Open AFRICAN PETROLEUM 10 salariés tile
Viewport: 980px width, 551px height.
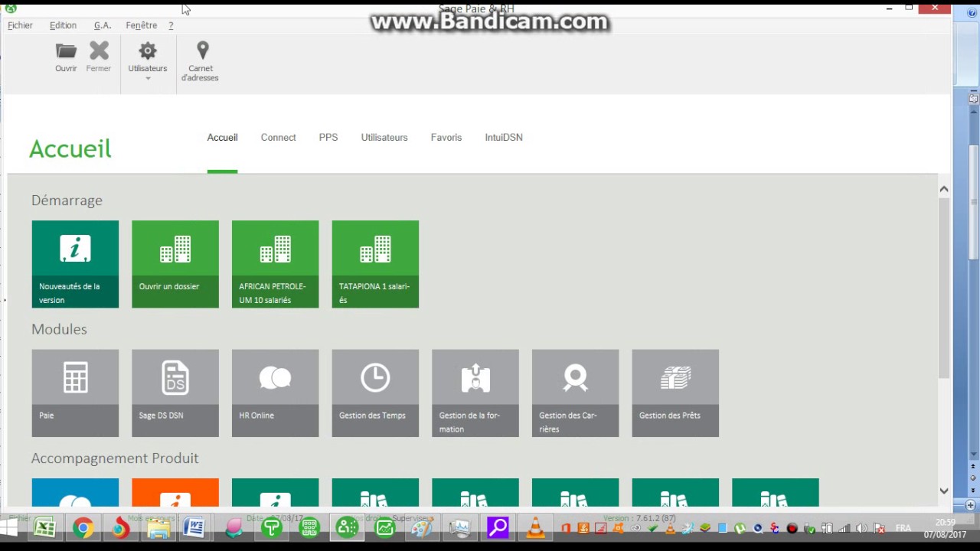(x=275, y=264)
